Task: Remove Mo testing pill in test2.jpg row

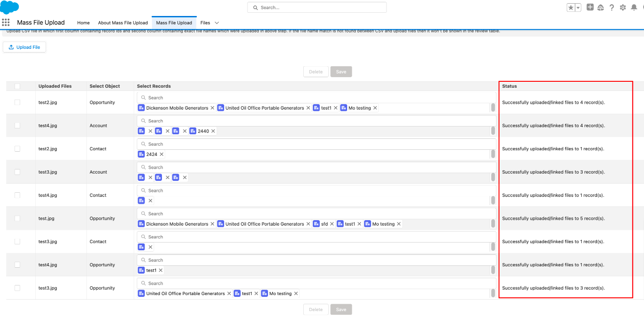Action: click(x=375, y=108)
